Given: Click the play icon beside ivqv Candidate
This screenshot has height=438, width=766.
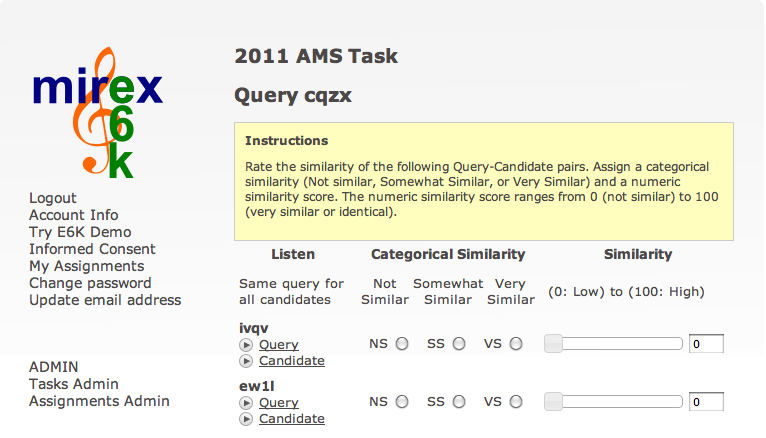Looking at the screenshot, I should tap(246, 361).
